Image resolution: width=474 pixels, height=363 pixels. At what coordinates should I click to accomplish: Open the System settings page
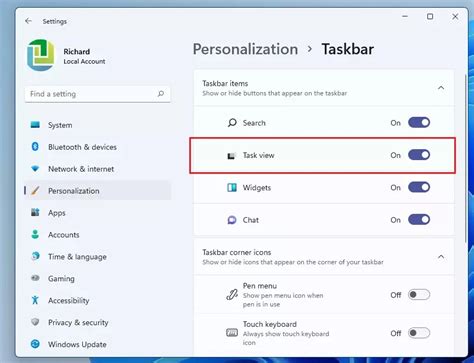(x=97, y=125)
